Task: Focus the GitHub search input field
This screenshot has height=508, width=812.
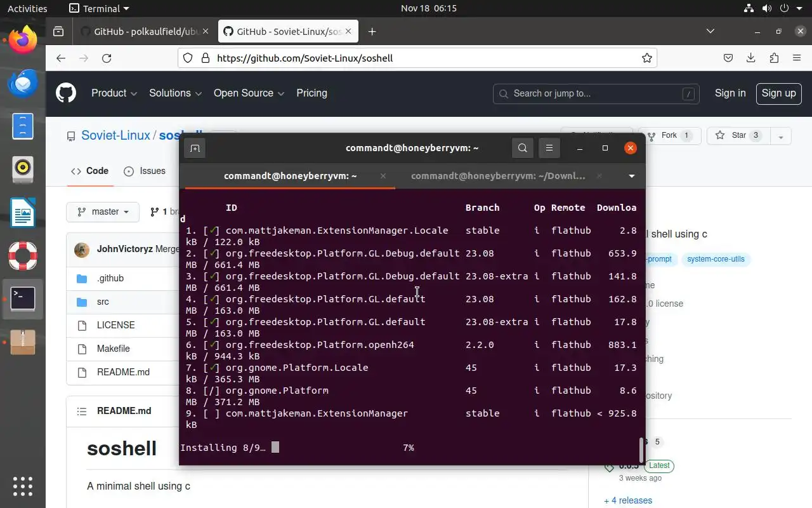Action: pos(596,93)
